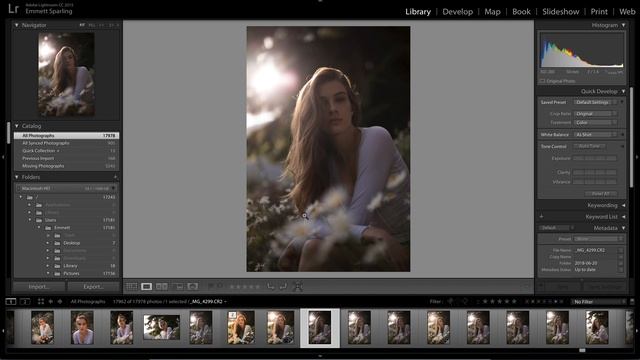Rotate photo clockwise
Image resolution: width=640 pixels, height=360 pixels.
coord(283,287)
